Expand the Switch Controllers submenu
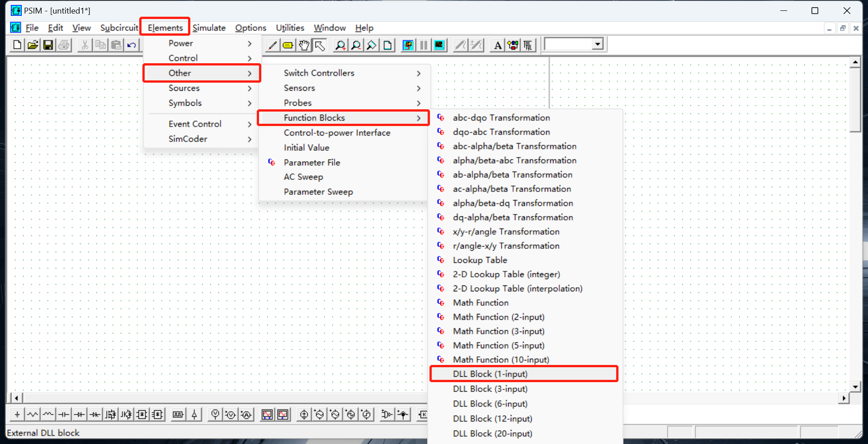This screenshot has height=444, width=868. coord(344,73)
